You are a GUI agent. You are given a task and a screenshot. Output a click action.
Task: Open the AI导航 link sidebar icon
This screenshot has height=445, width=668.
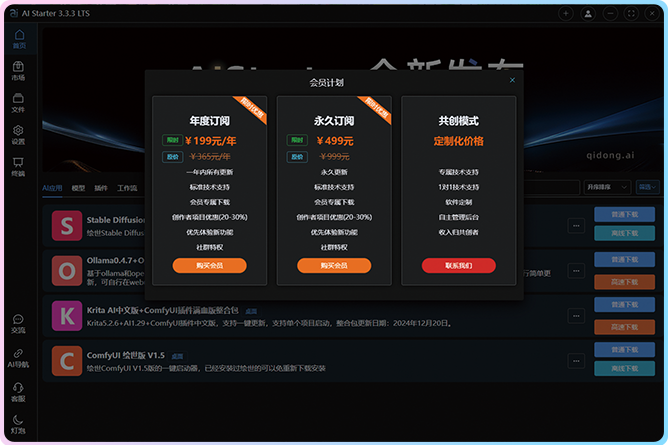18,358
